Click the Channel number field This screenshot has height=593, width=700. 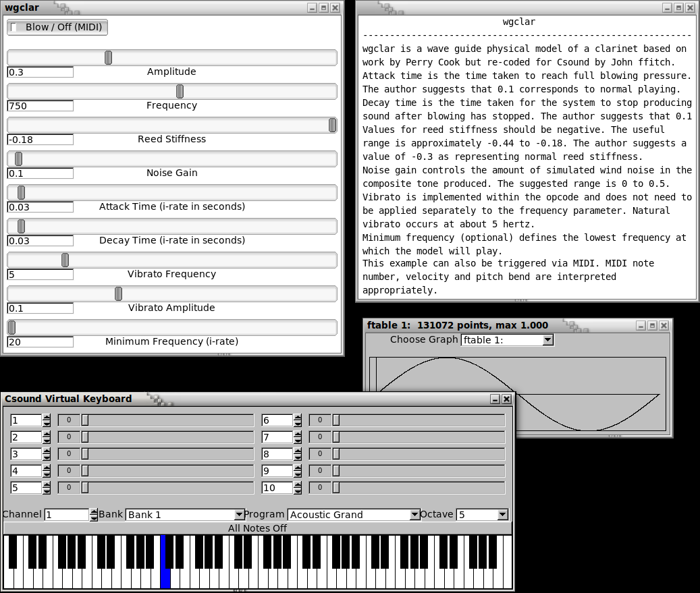pyautogui.click(x=67, y=515)
